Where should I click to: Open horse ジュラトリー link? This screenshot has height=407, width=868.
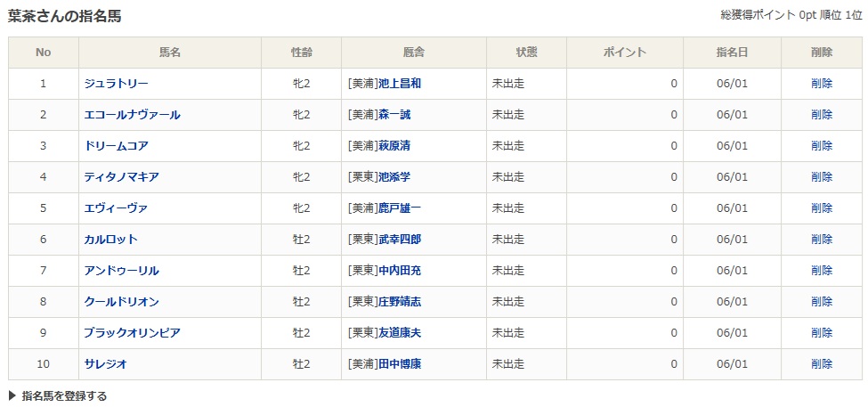click(x=117, y=84)
